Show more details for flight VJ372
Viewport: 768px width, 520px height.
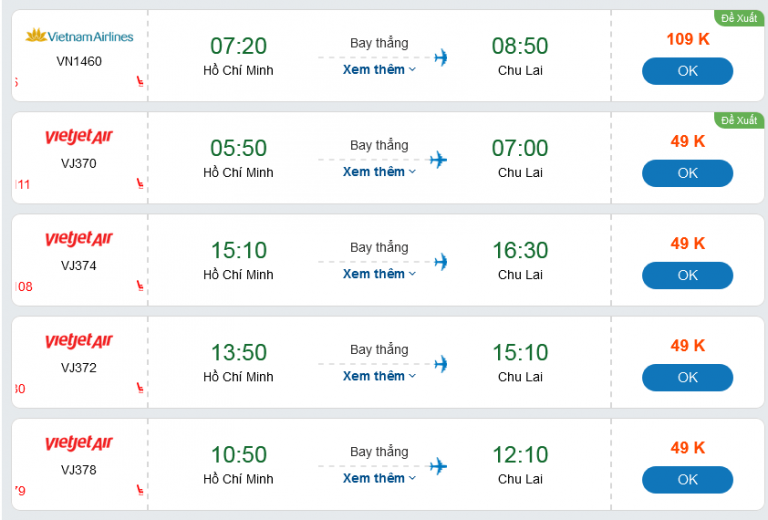click(379, 376)
